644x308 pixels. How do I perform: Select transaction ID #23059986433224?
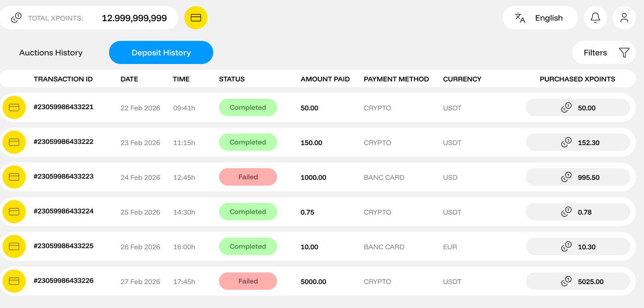pyautogui.click(x=64, y=211)
